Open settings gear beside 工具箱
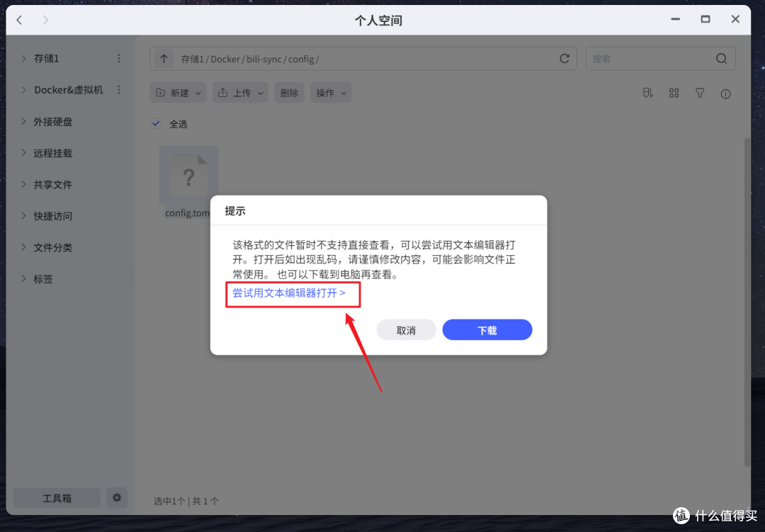This screenshot has height=532, width=765. [x=117, y=498]
